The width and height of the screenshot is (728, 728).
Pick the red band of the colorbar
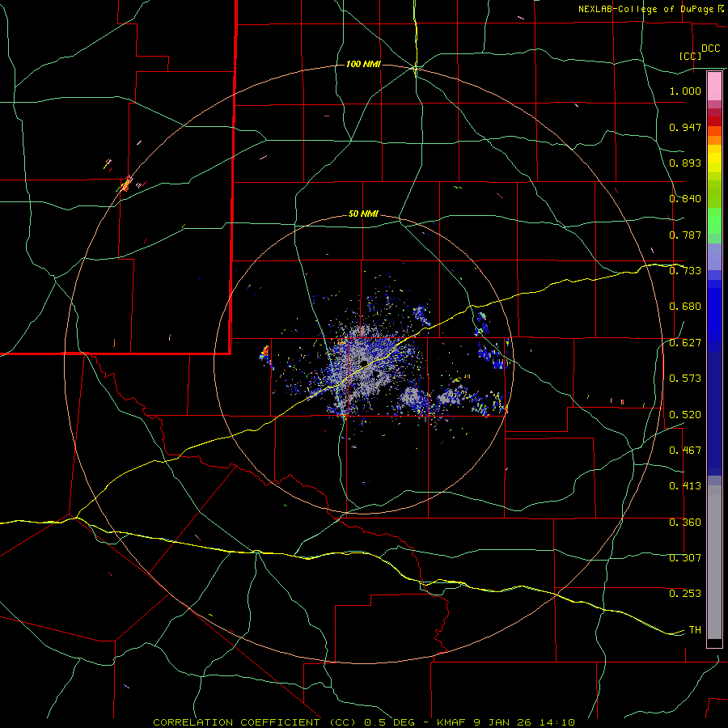click(x=714, y=121)
